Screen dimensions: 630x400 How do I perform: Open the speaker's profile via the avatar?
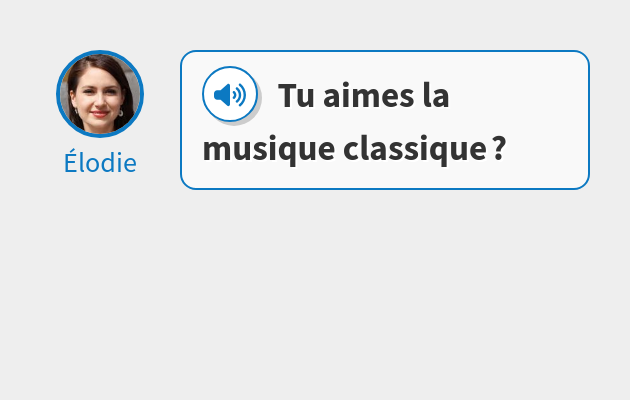(100, 94)
